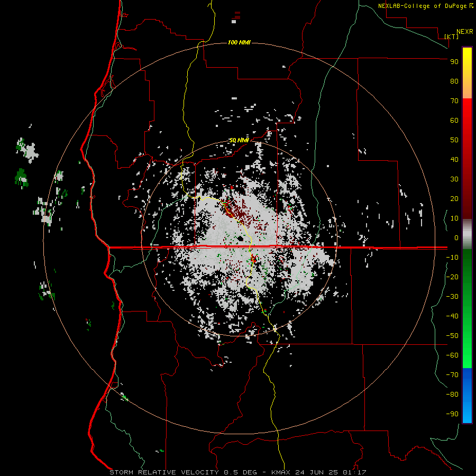The height and width of the screenshot is (476, 476).
Task: Pick the gray zero-velocity band
Action: click(x=467, y=234)
